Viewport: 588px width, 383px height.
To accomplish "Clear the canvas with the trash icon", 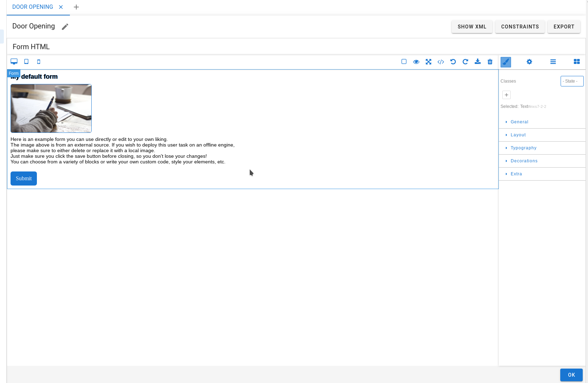I will (x=490, y=61).
